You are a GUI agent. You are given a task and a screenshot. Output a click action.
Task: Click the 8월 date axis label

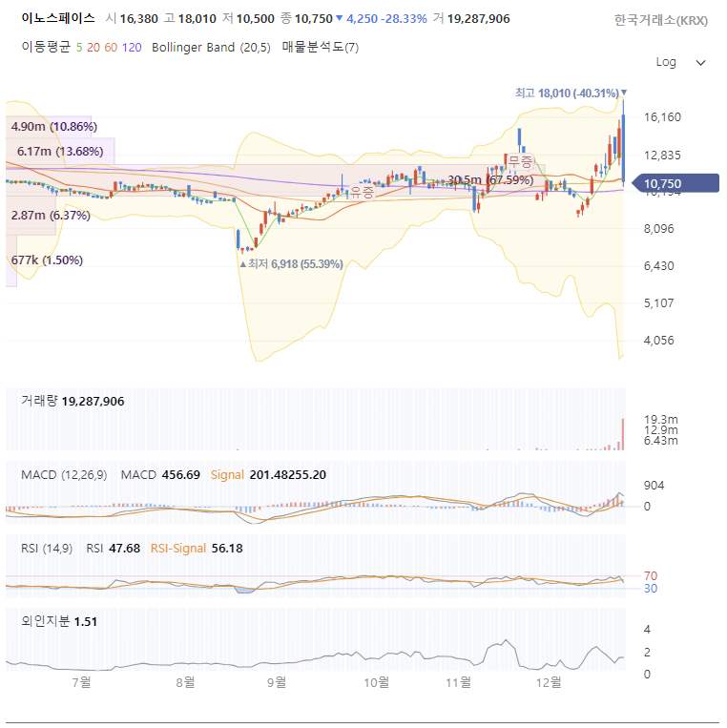[185, 682]
